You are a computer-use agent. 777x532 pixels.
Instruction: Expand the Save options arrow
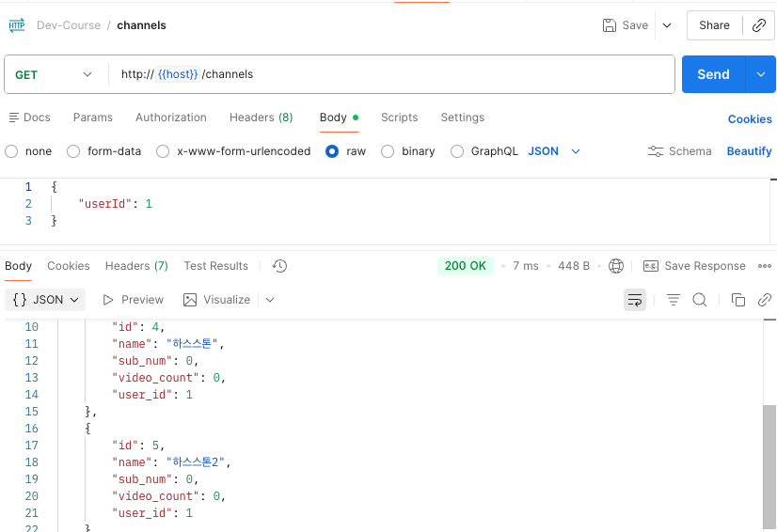click(x=667, y=25)
